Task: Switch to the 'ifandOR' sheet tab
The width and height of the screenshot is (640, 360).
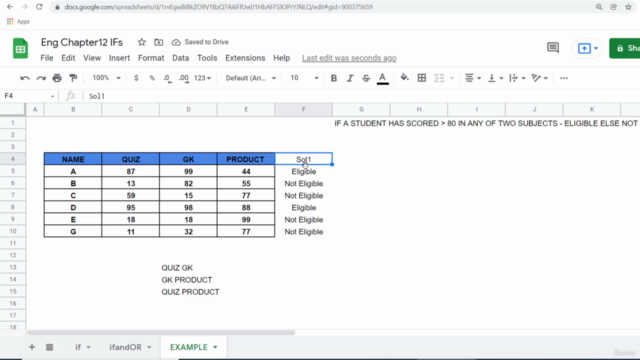Action: (x=130, y=347)
